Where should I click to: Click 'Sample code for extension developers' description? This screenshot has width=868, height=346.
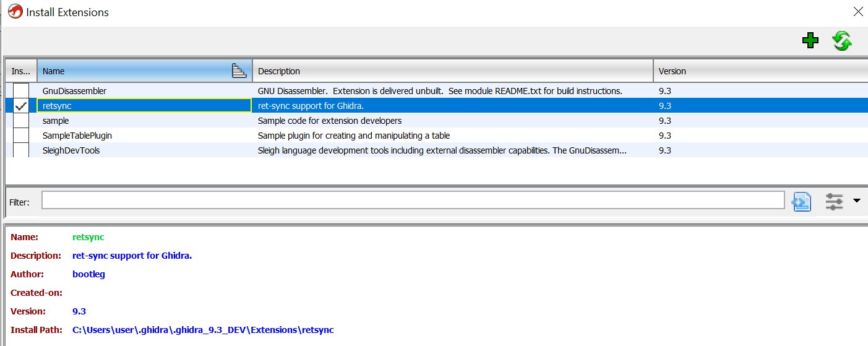pyautogui.click(x=330, y=121)
